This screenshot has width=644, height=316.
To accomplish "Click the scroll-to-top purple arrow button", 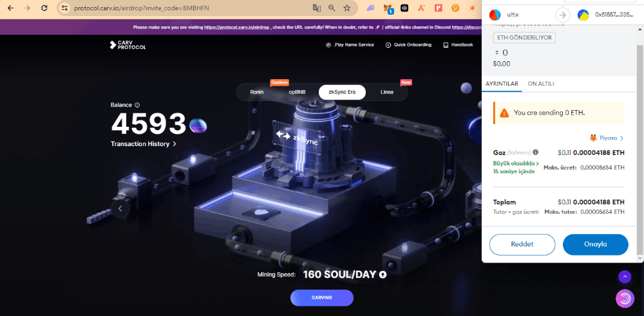I will pos(625,277).
